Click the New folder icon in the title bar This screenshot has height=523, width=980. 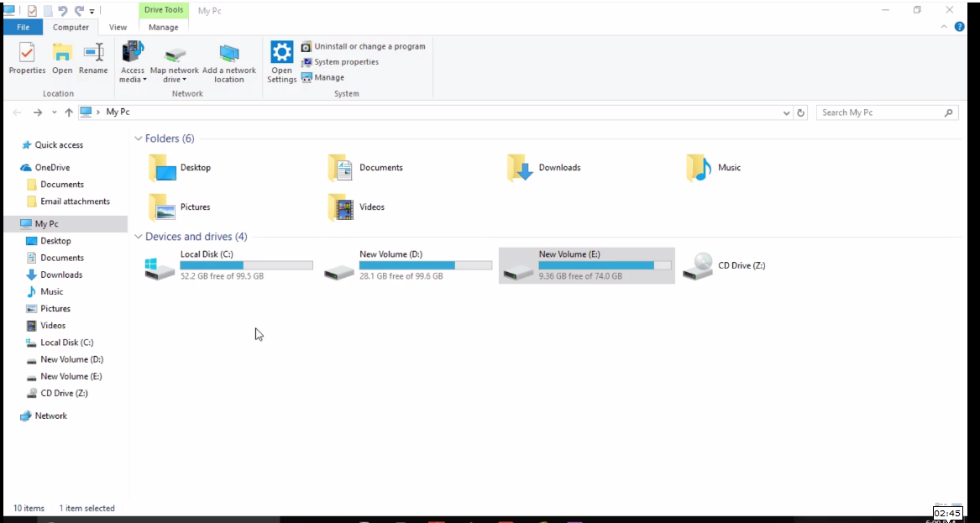point(48,11)
